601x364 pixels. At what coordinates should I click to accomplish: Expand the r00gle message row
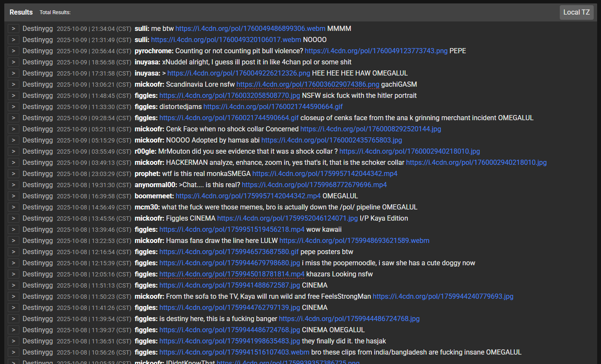14,151
